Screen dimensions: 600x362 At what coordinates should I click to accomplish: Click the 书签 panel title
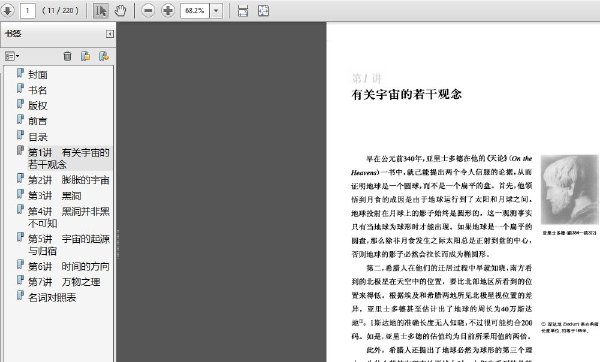13,34
